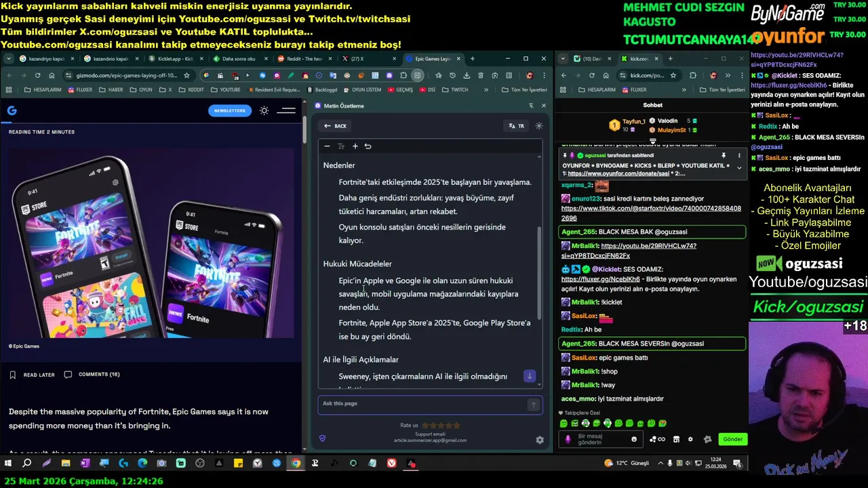Open Google Chrome taskbar icon
Image resolution: width=868 pixels, height=488 pixels.
[296, 464]
